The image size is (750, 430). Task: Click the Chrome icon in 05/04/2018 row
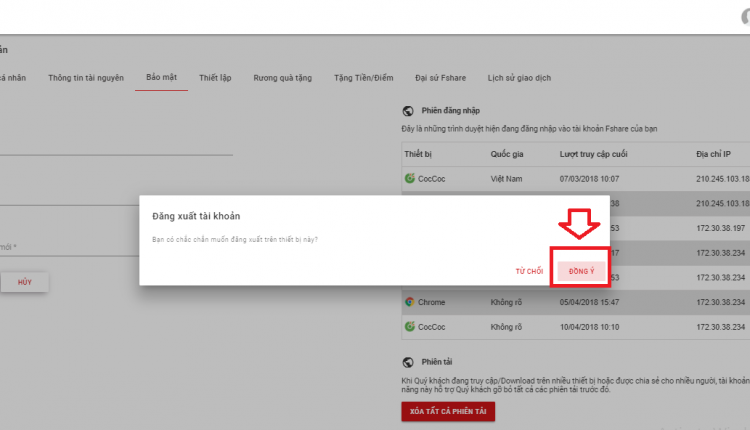(409, 302)
